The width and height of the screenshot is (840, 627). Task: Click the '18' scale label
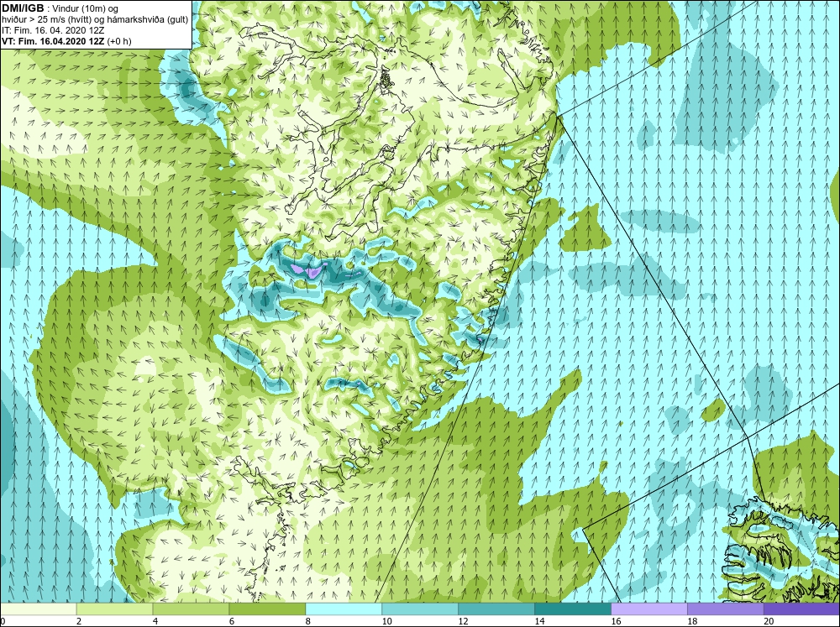tap(692, 621)
